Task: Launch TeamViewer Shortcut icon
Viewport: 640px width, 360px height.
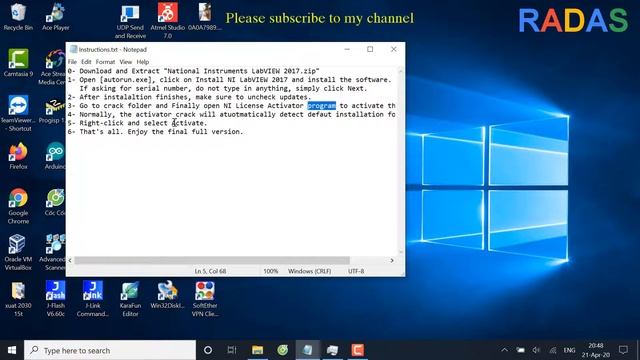Action: coord(18,113)
